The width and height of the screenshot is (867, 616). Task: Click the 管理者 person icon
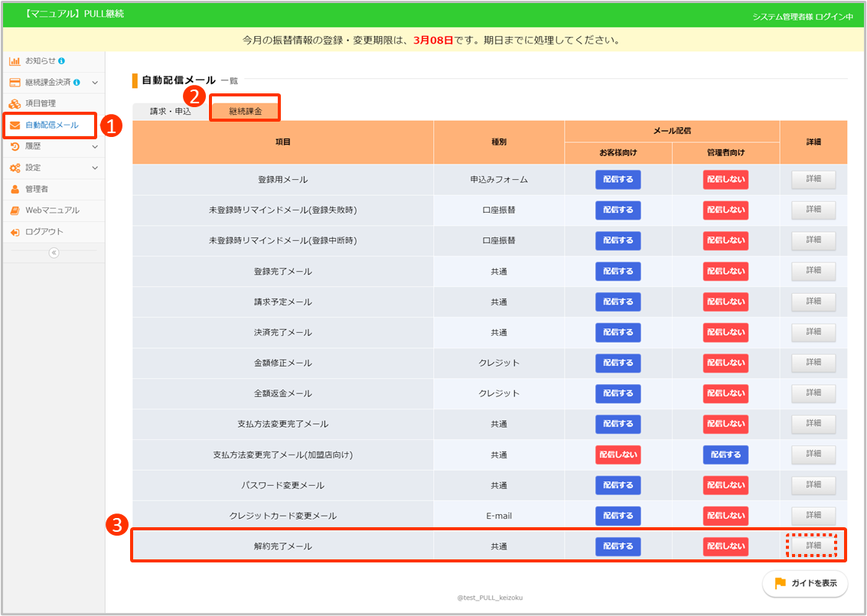tap(15, 189)
